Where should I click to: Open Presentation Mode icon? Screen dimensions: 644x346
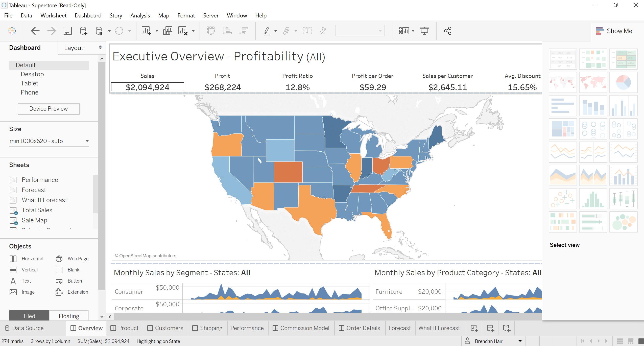tap(424, 31)
